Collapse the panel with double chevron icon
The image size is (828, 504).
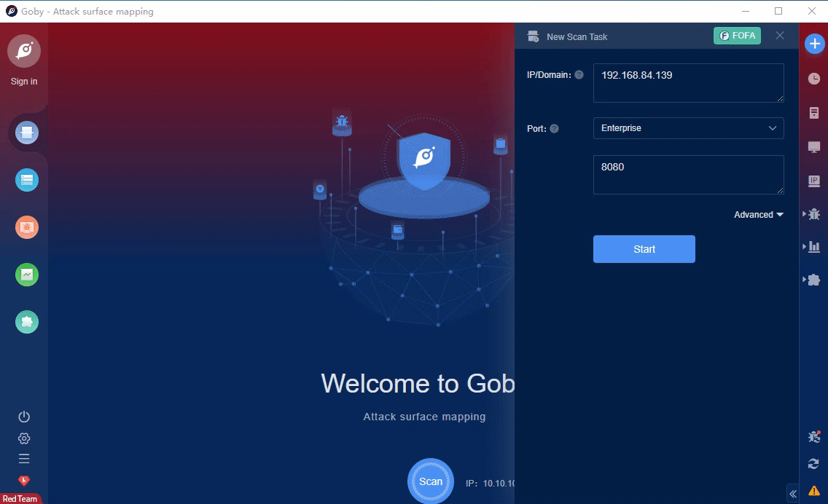pos(792,494)
